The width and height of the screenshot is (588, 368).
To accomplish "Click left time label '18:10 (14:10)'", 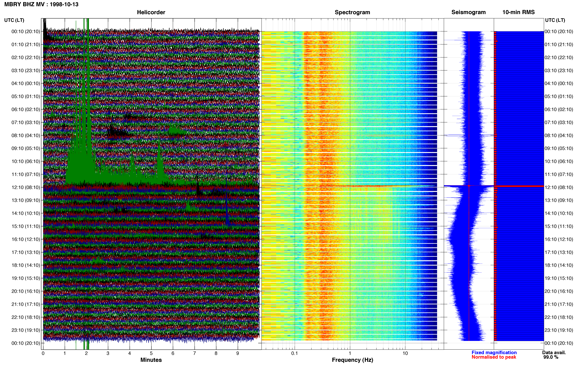I will 26,265.
